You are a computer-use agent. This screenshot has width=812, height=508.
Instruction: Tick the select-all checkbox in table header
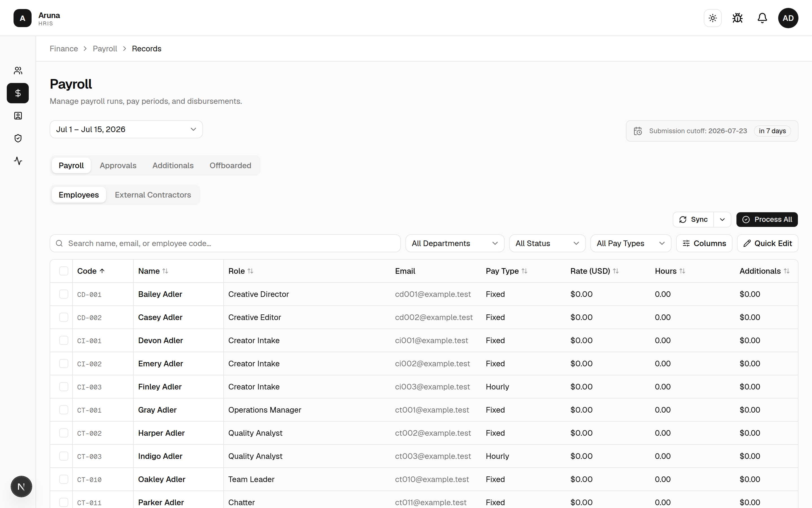click(x=63, y=271)
